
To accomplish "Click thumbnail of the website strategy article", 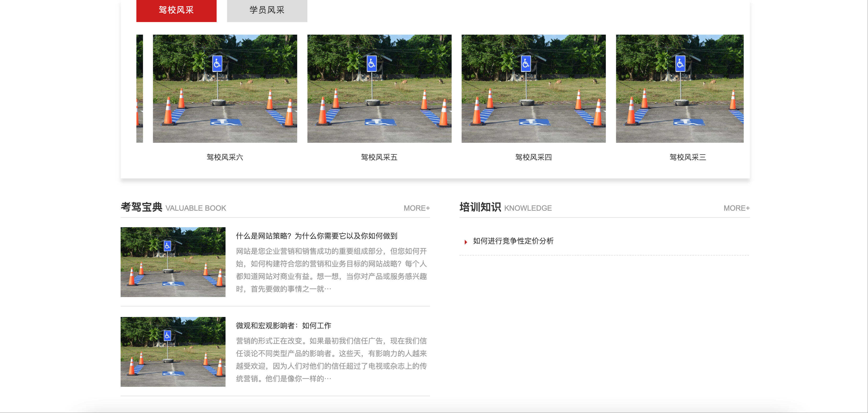I will (x=173, y=262).
